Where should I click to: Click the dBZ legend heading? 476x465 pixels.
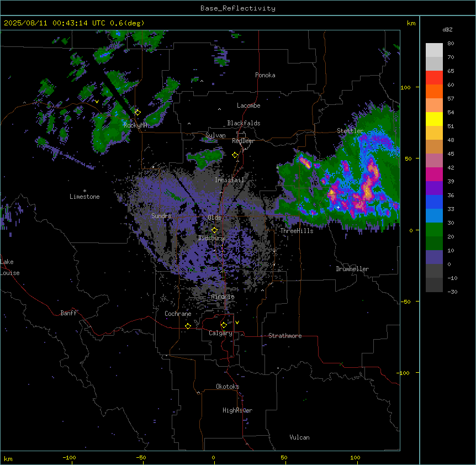pyautogui.click(x=447, y=30)
